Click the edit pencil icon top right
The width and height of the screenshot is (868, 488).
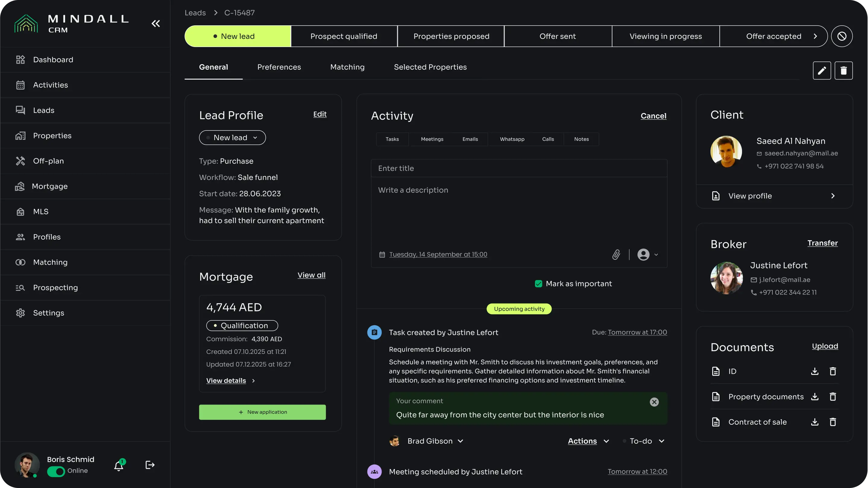(822, 71)
